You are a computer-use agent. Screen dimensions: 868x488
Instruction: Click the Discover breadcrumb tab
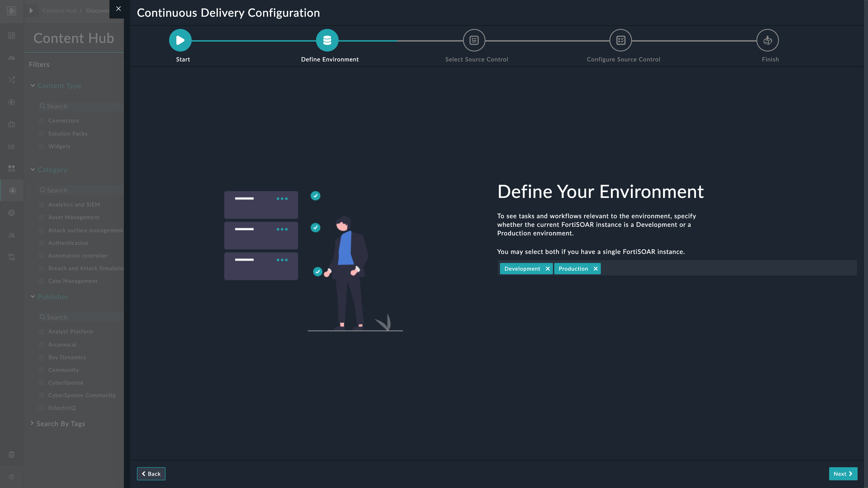click(97, 11)
